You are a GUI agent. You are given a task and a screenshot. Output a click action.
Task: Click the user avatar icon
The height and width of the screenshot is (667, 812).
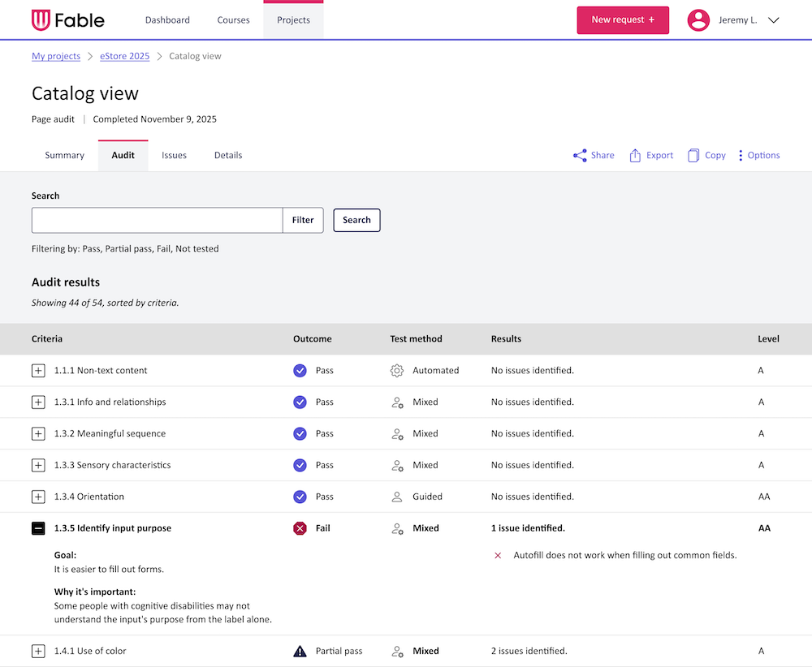coord(698,20)
